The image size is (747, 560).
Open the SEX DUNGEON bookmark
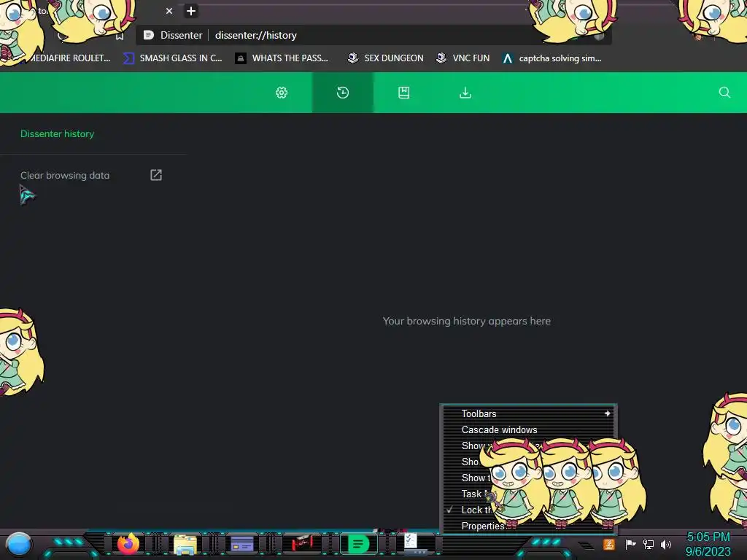click(385, 58)
